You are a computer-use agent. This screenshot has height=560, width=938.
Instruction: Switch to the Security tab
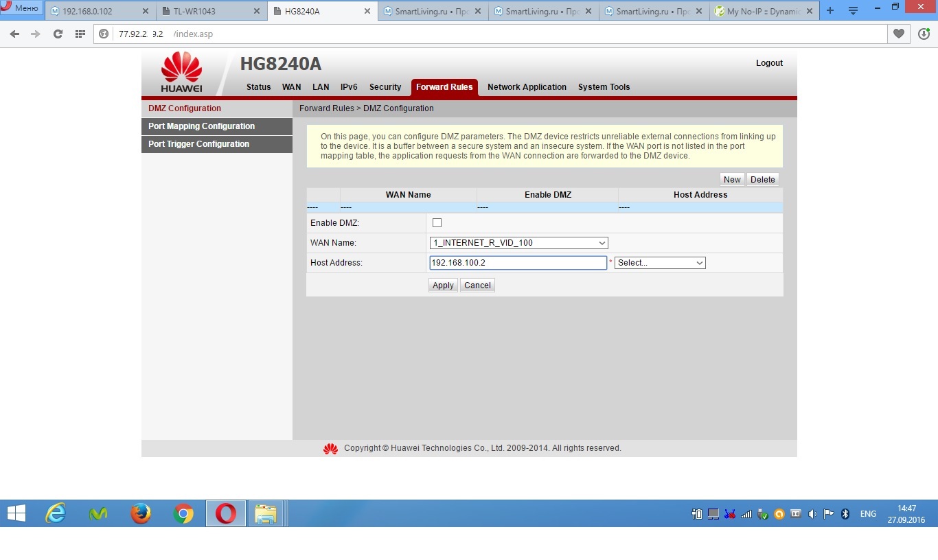click(x=385, y=87)
